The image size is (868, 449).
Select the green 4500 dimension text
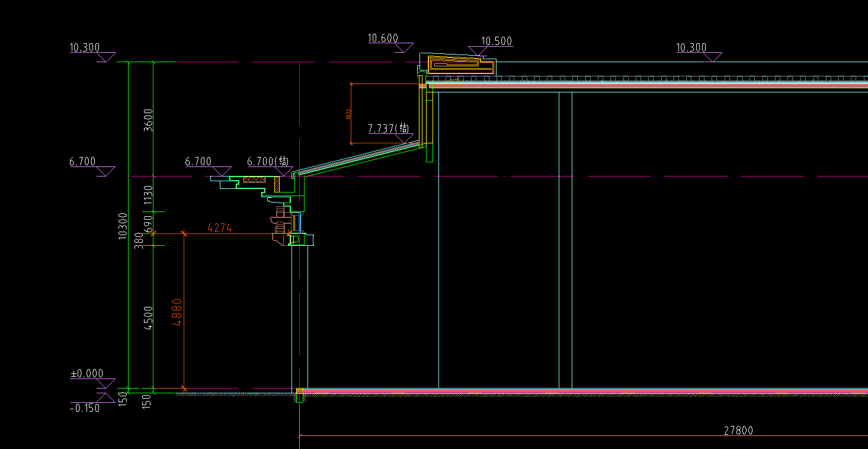pos(148,318)
